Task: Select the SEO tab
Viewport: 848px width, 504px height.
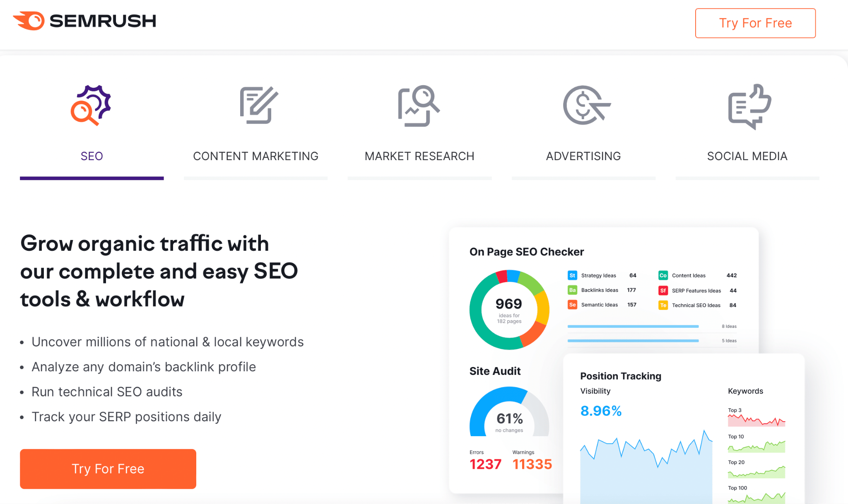Action: pyautogui.click(x=91, y=156)
